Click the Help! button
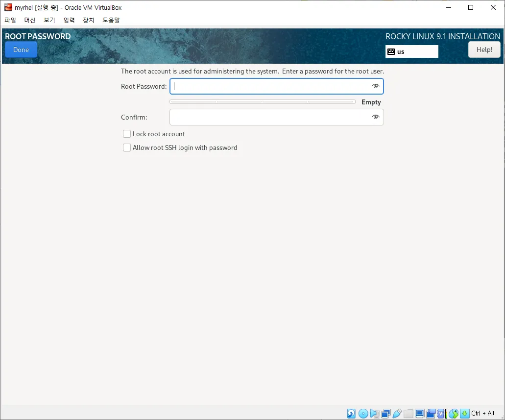The width and height of the screenshot is (505, 420). [484, 49]
